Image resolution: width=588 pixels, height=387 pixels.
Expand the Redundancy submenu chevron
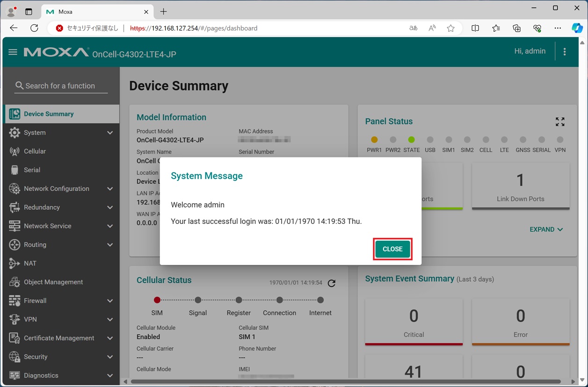110,208
